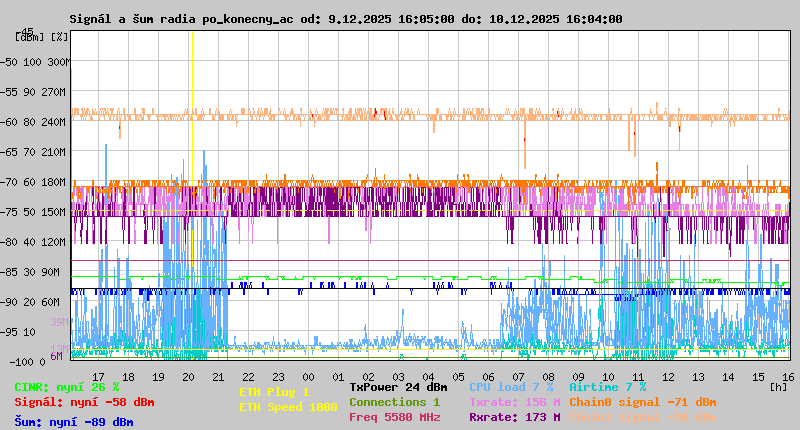Click the '[dBm] [%]' axis unit label

(x=41, y=37)
